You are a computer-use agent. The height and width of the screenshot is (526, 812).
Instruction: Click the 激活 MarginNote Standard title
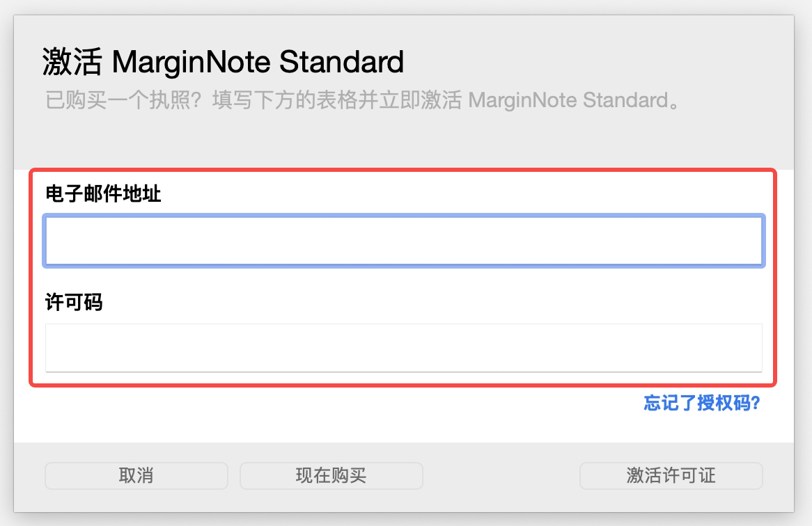tap(223, 62)
